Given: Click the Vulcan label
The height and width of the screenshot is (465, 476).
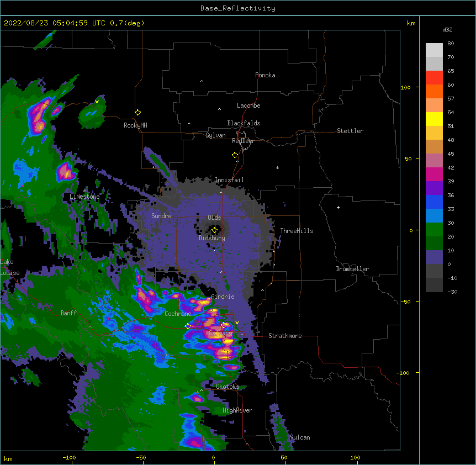Looking at the screenshot, I should click(300, 437).
